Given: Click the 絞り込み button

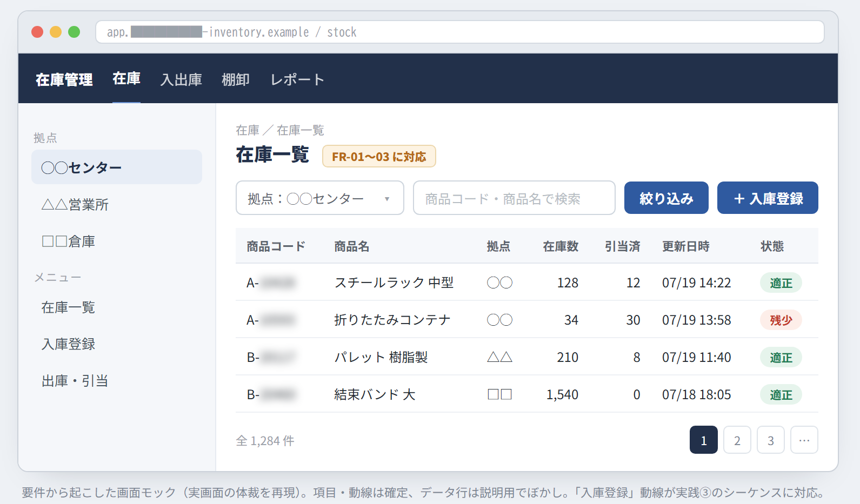Looking at the screenshot, I should coord(666,198).
